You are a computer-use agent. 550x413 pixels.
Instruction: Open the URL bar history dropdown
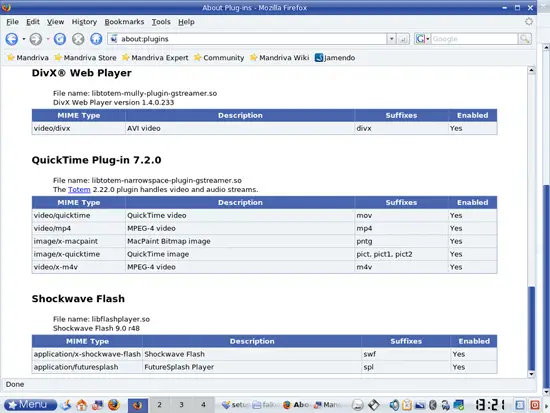(391, 39)
